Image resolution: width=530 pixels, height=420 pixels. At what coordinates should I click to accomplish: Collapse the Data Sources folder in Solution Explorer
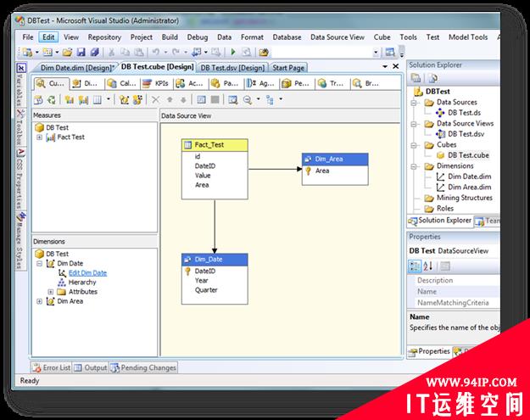[413, 103]
